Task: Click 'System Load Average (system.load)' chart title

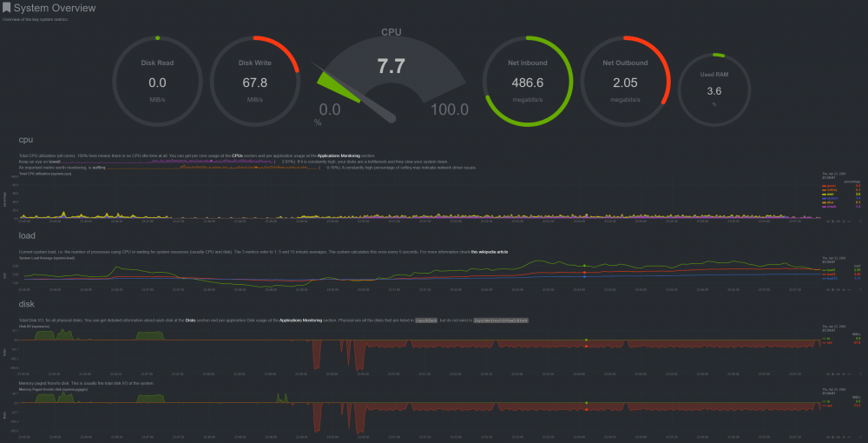Action: pyautogui.click(x=46, y=257)
